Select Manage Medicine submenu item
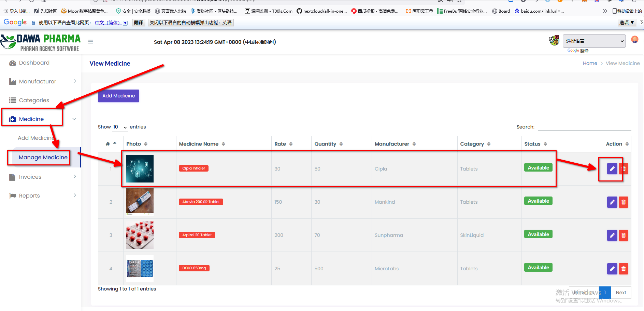644x311 pixels. pos(43,158)
